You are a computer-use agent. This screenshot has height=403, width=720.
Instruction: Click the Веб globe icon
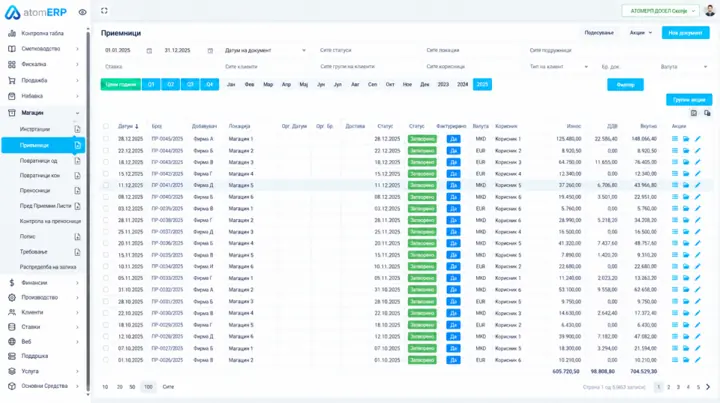click(12, 341)
